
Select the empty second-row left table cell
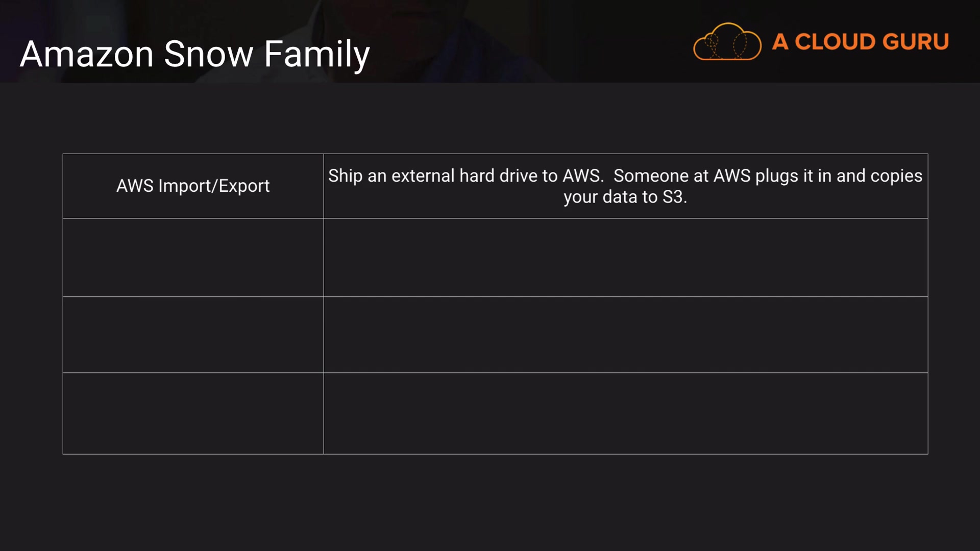click(x=193, y=258)
